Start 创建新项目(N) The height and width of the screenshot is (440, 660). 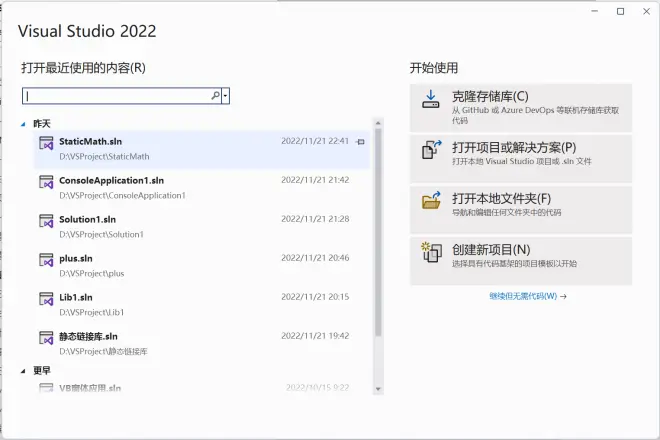[521, 261]
